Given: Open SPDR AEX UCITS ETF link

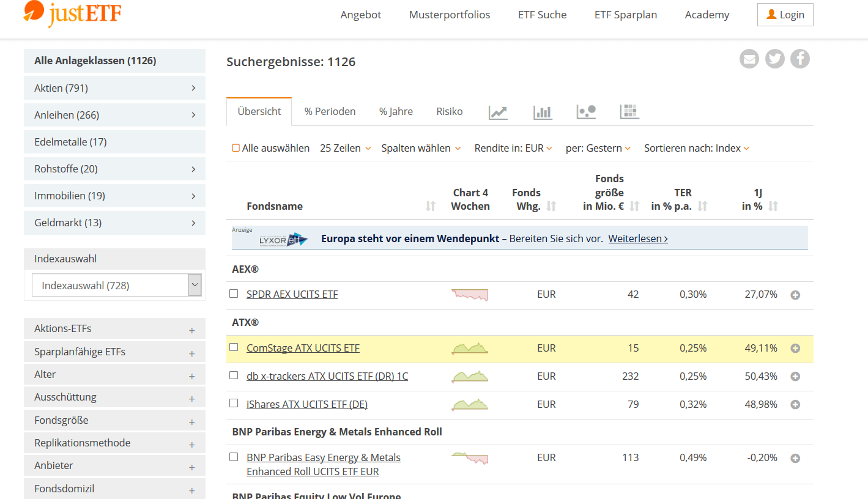Looking at the screenshot, I should point(292,294).
